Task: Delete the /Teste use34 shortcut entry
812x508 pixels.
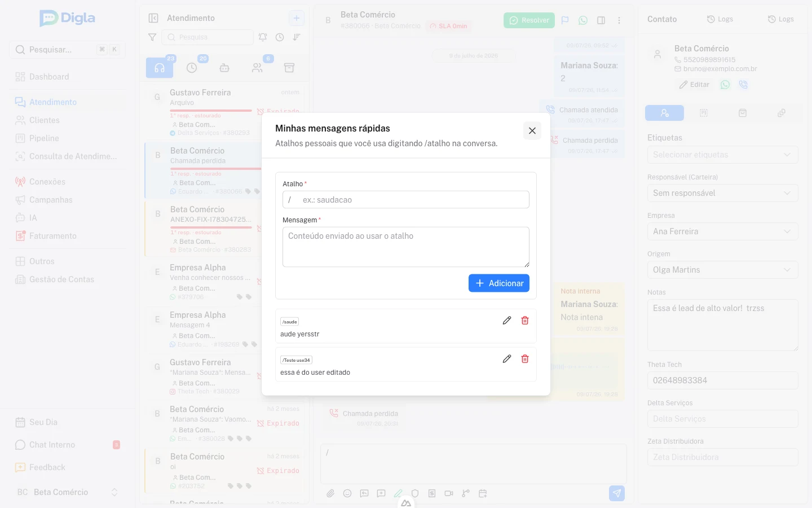Action: tap(525, 359)
